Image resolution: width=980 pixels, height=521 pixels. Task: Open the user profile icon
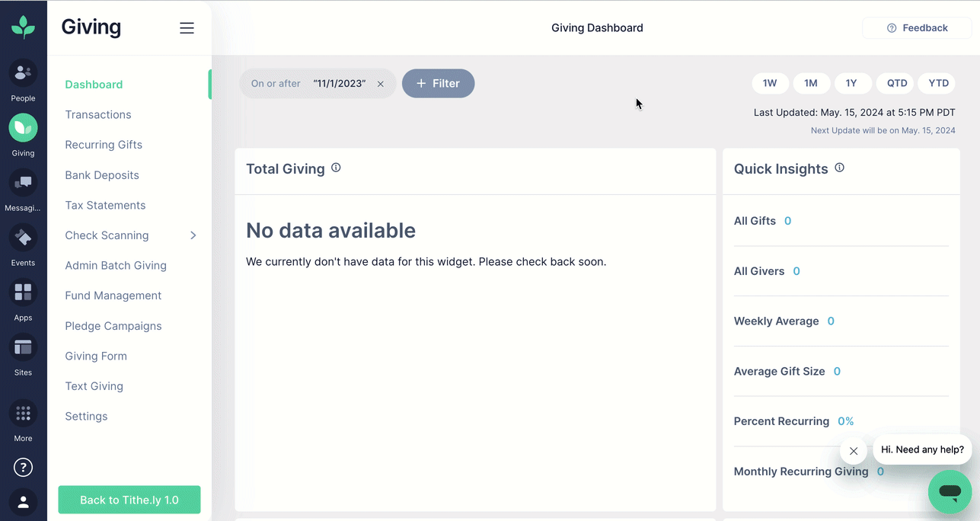(x=23, y=502)
